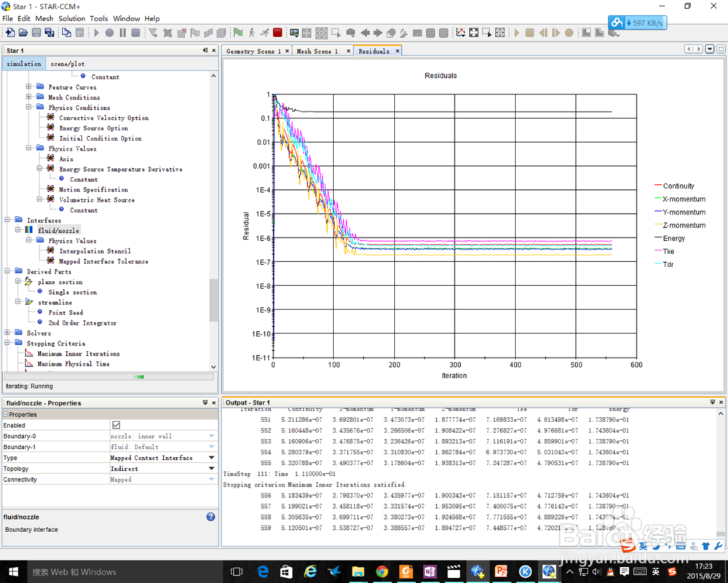
Task: Click the Windows search box
Action: point(124,571)
